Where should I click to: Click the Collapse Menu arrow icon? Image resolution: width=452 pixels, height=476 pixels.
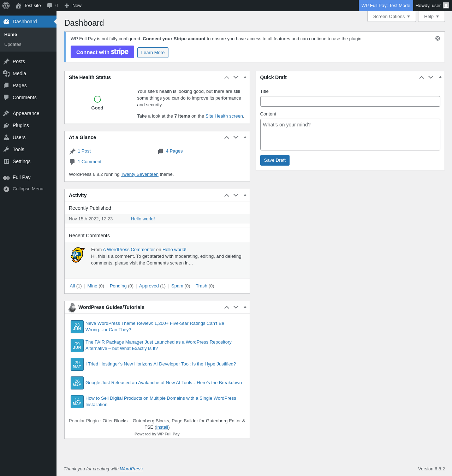pos(6,189)
